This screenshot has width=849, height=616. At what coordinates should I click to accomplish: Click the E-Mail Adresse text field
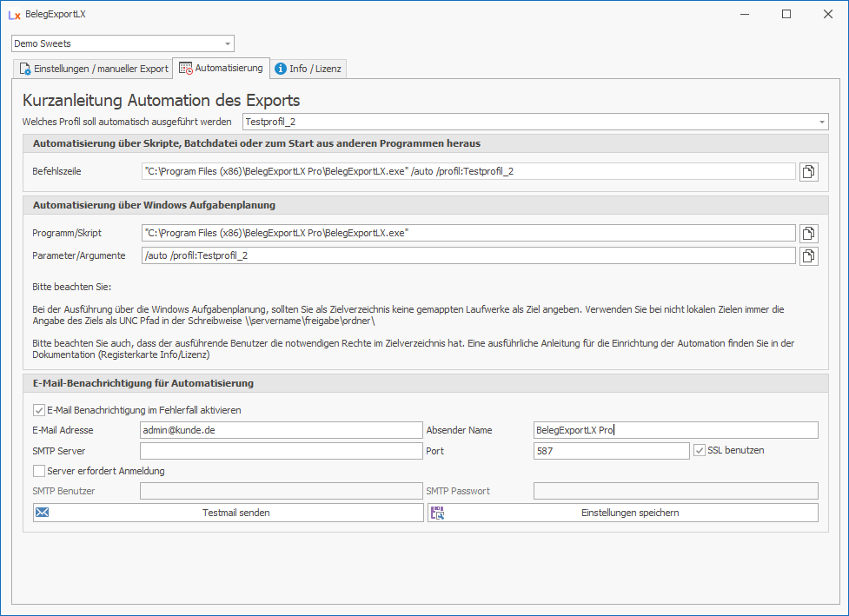click(x=281, y=431)
